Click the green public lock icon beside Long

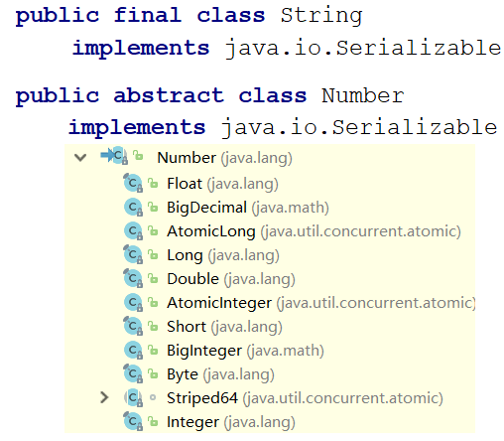(x=153, y=254)
